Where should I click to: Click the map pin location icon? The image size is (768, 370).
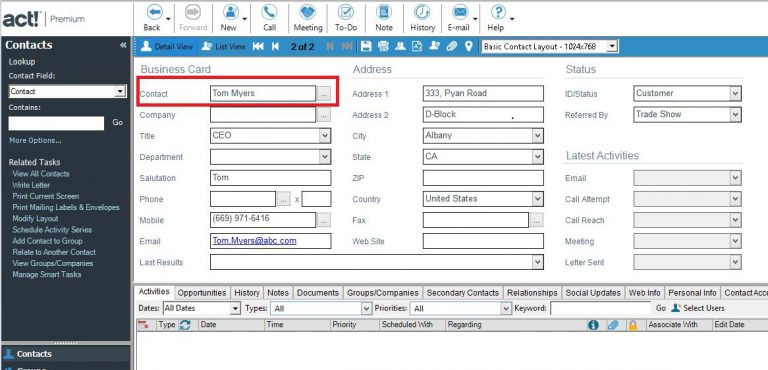coord(469,47)
